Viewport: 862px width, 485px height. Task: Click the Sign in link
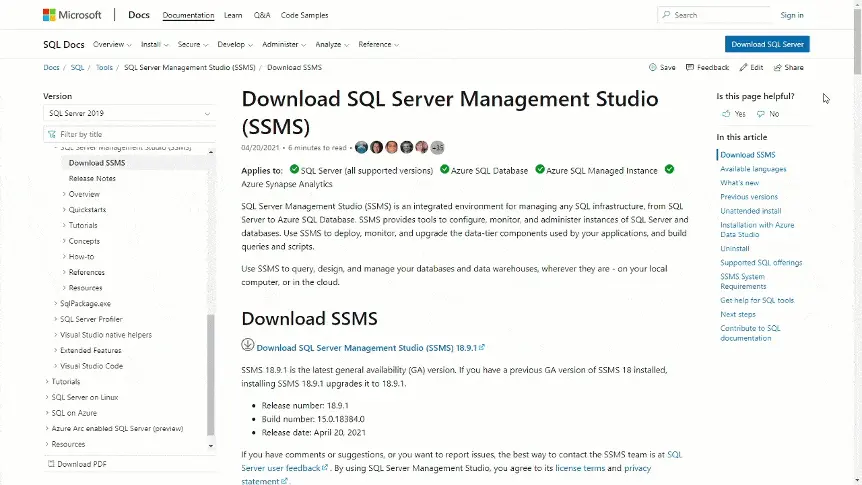(x=791, y=15)
